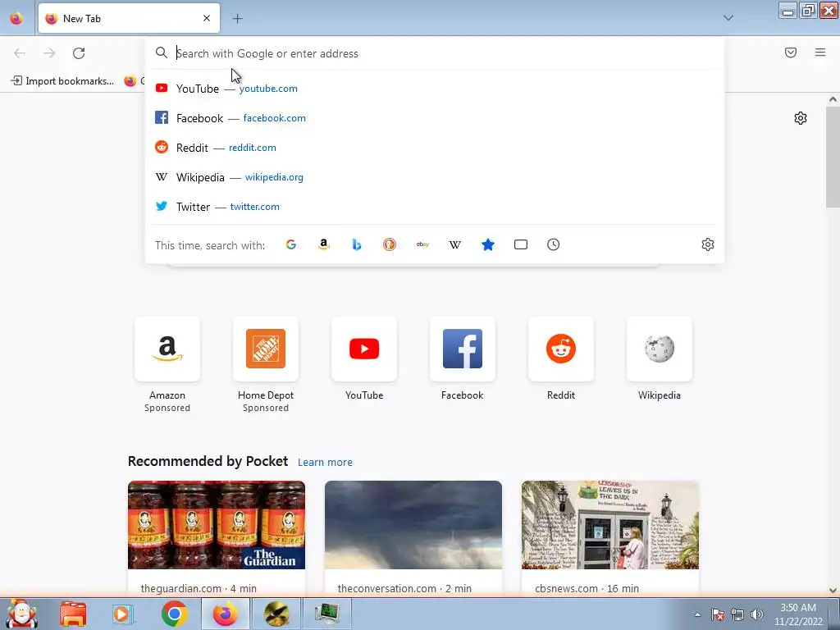Search this time with Bing icon

(357, 244)
